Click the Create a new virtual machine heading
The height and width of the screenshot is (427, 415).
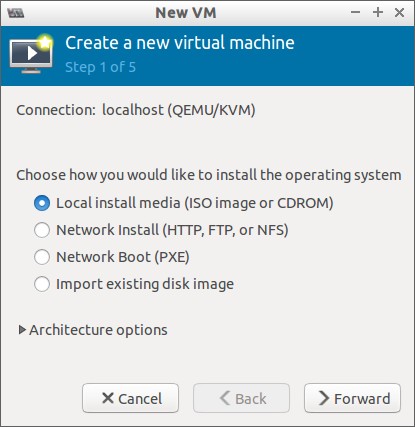[x=180, y=43]
